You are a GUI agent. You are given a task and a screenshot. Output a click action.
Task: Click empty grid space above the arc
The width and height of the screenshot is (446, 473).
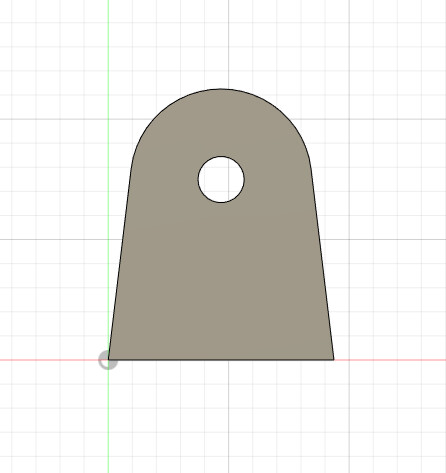[221, 43]
